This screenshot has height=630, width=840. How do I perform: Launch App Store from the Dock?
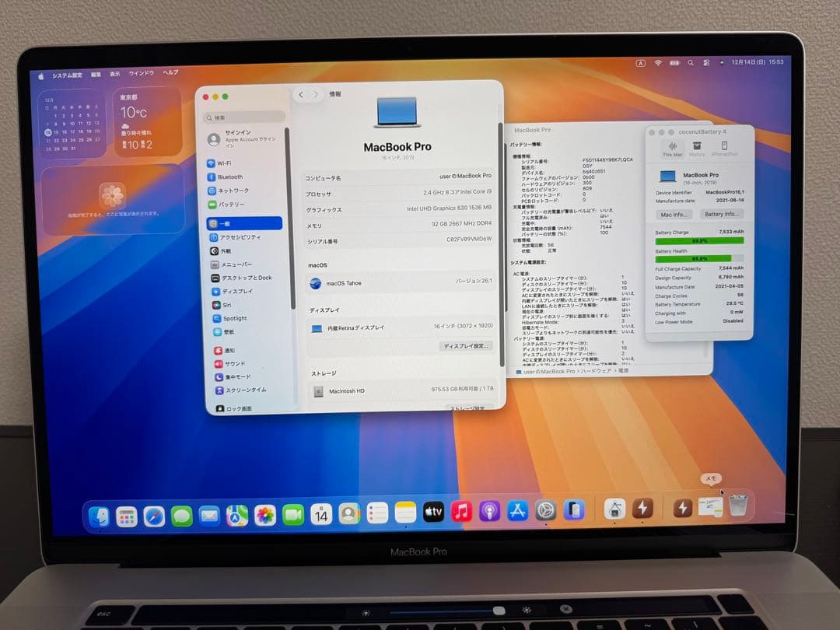pyautogui.click(x=517, y=512)
